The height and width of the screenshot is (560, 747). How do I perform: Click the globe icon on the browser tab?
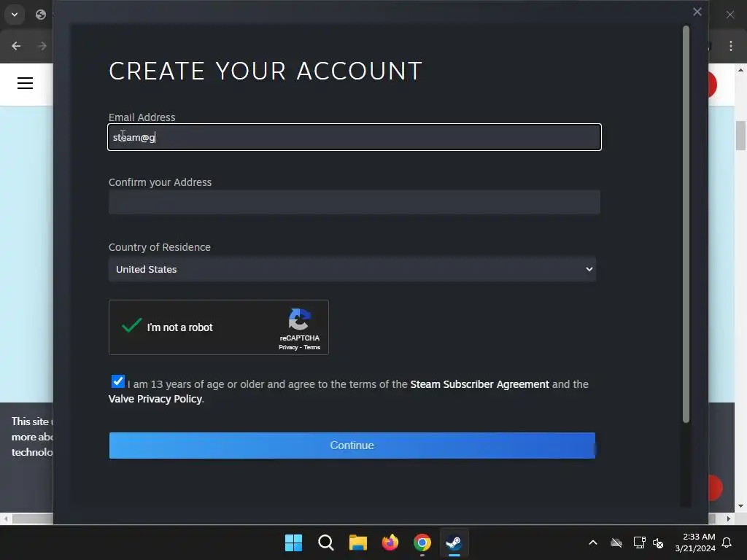click(x=41, y=15)
